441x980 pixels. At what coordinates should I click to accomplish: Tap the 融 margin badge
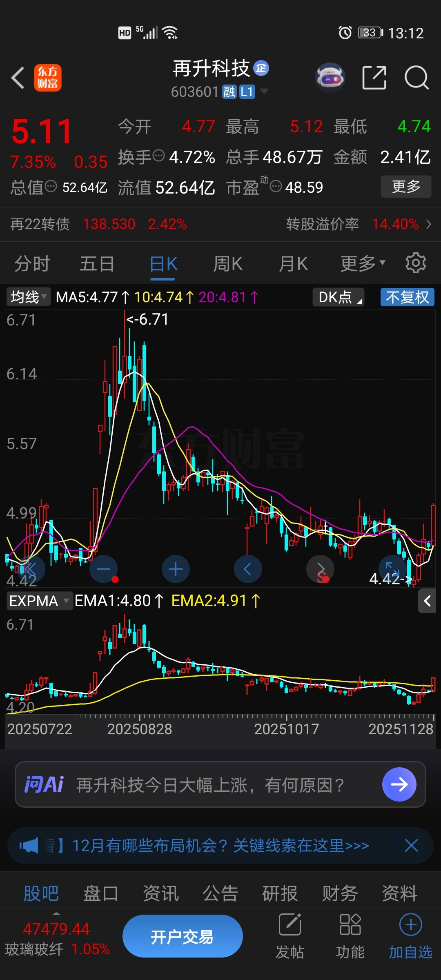(229, 92)
